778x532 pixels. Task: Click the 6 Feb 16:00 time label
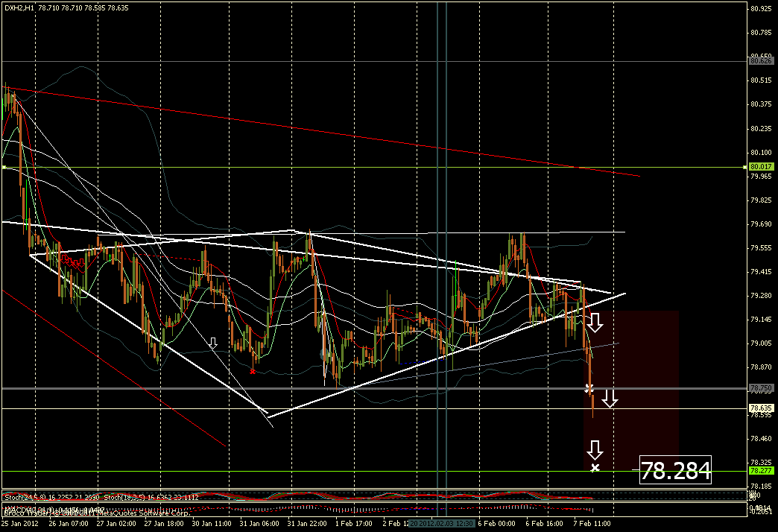pyautogui.click(x=544, y=524)
